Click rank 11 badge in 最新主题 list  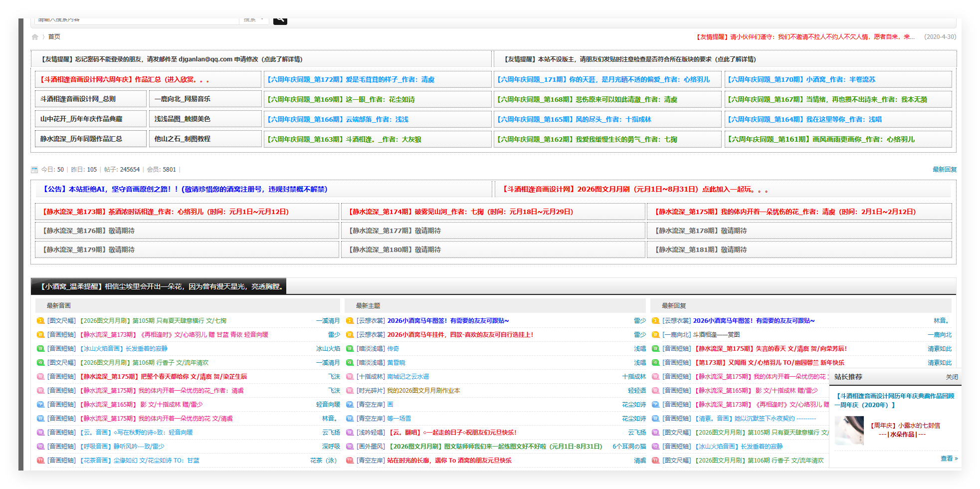point(350,461)
